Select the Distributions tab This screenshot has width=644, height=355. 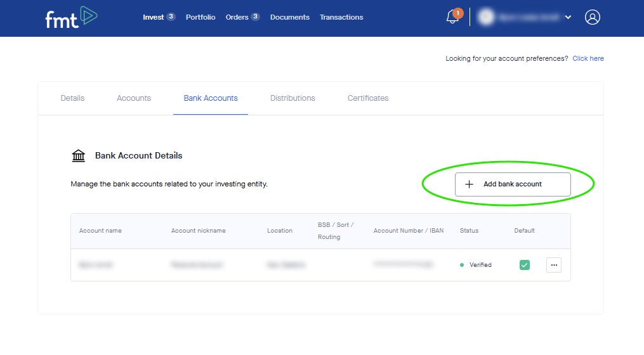(x=292, y=98)
